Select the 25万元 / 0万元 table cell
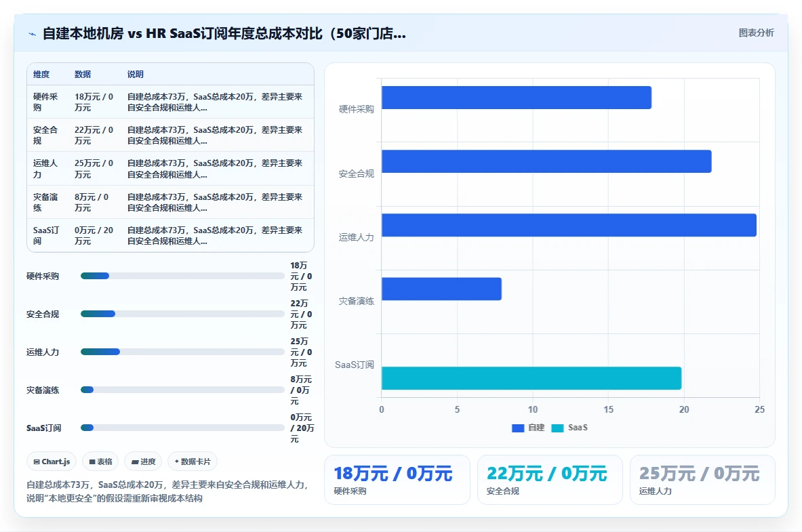802x532 pixels. click(94, 169)
